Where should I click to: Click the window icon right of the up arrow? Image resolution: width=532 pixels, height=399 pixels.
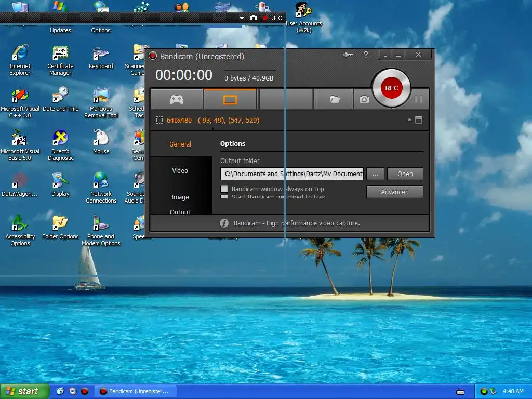pyautogui.click(x=419, y=120)
